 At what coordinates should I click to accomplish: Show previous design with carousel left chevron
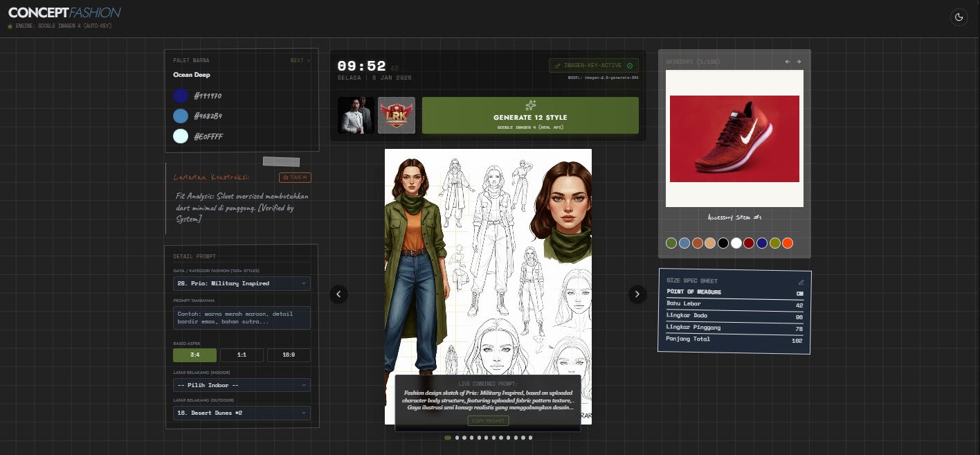coord(338,294)
